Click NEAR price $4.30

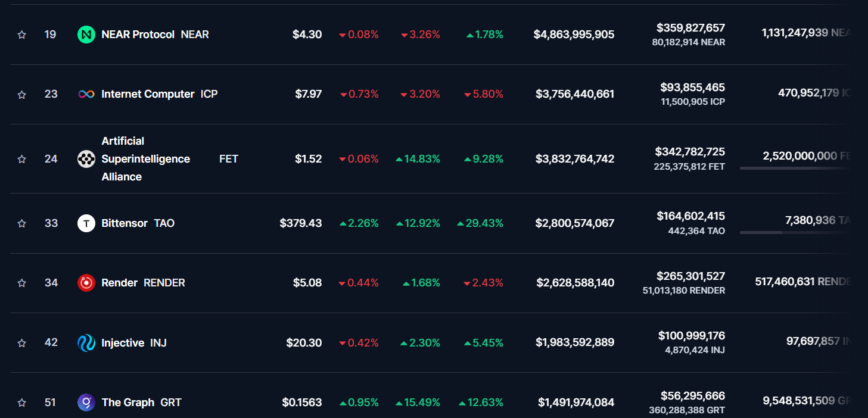pos(307,35)
